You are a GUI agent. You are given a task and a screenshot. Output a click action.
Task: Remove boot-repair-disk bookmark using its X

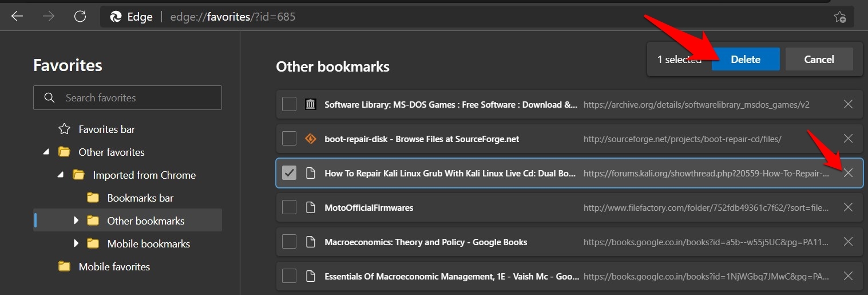(x=848, y=139)
